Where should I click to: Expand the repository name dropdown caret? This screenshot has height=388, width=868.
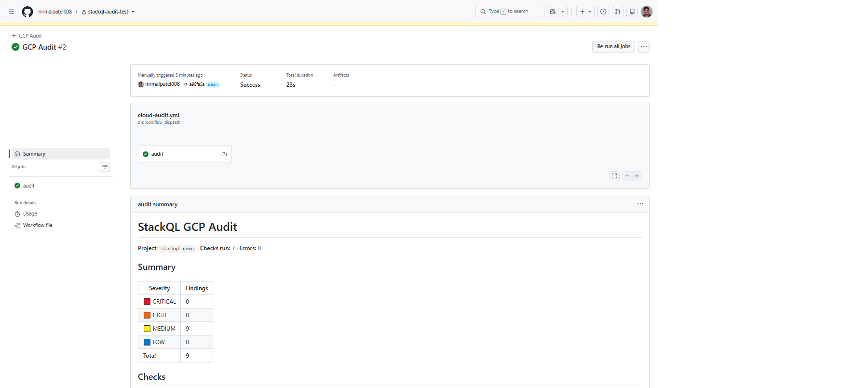pos(133,12)
